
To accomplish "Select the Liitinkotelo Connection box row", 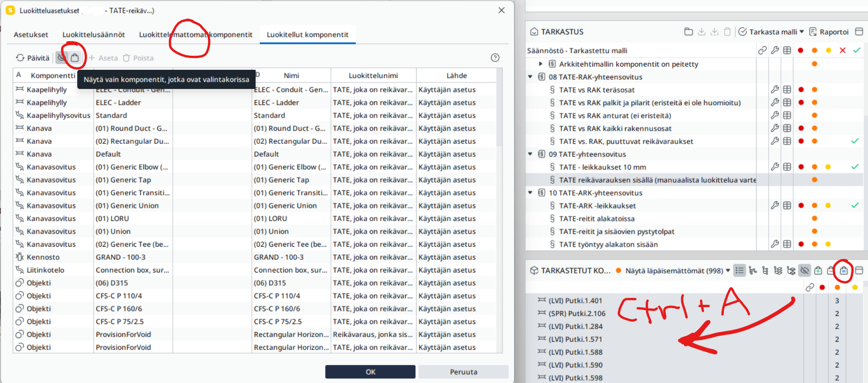I will [x=255, y=270].
